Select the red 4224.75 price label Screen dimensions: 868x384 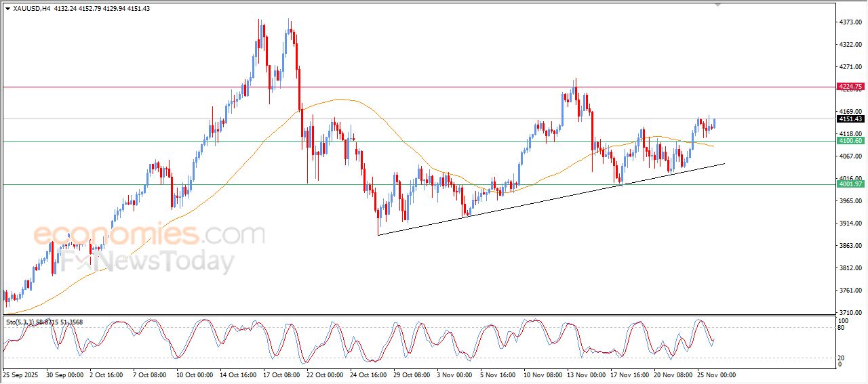(850, 87)
